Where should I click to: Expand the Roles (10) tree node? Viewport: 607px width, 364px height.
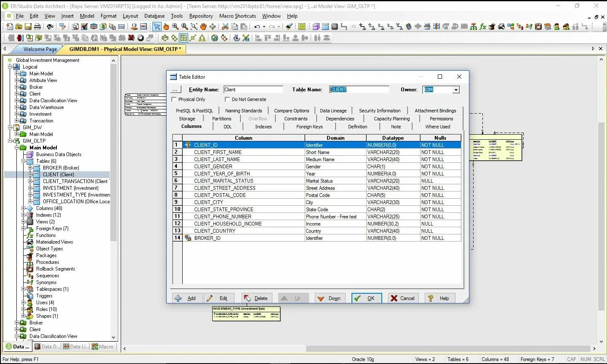click(24, 309)
